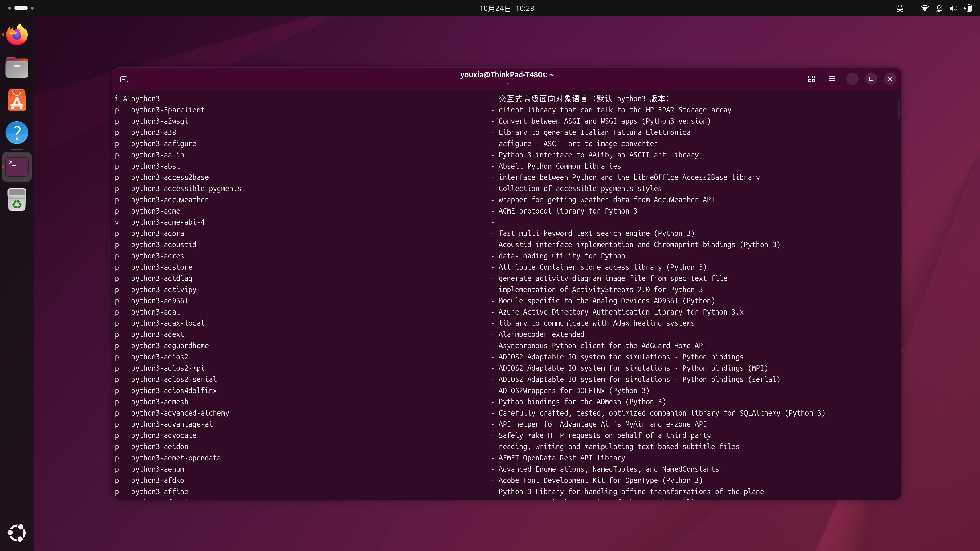The height and width of the screenshot is (551, 980).
Task: Open the Activities workspace indicator
Action: 21,8
